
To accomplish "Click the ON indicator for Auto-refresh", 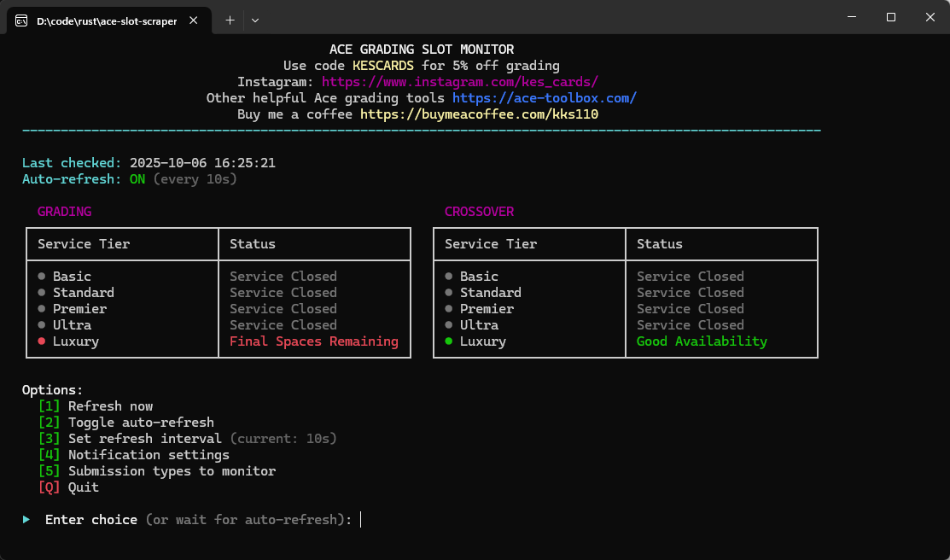I will [137, 178].
